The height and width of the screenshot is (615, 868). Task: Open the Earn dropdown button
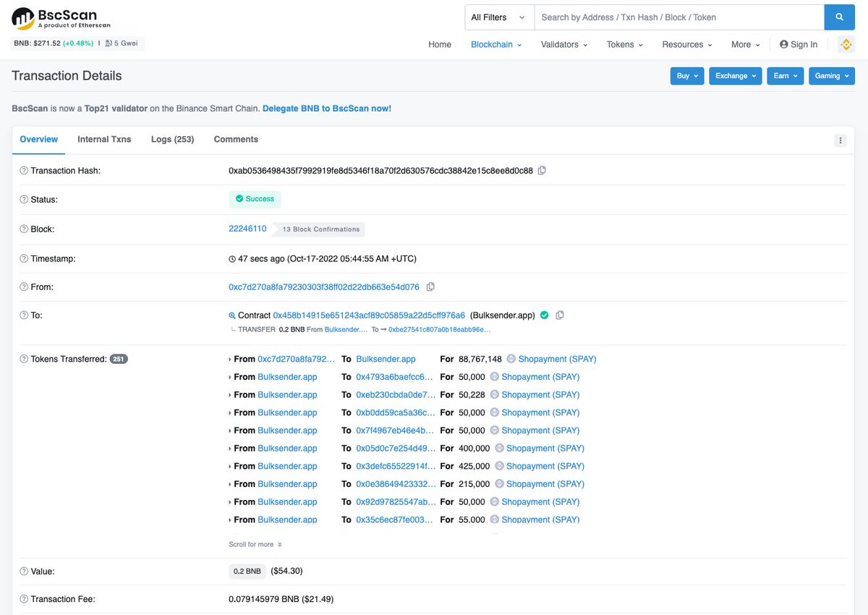click(786, 76)
